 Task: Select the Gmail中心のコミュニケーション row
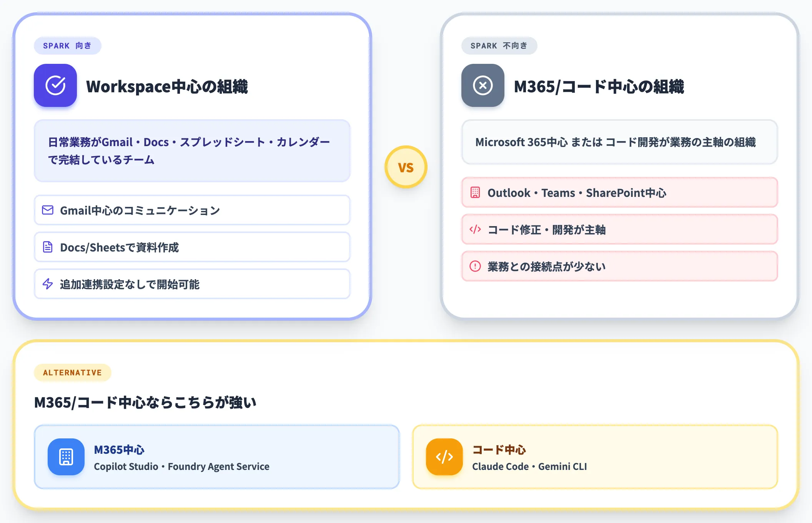(192, 210)
